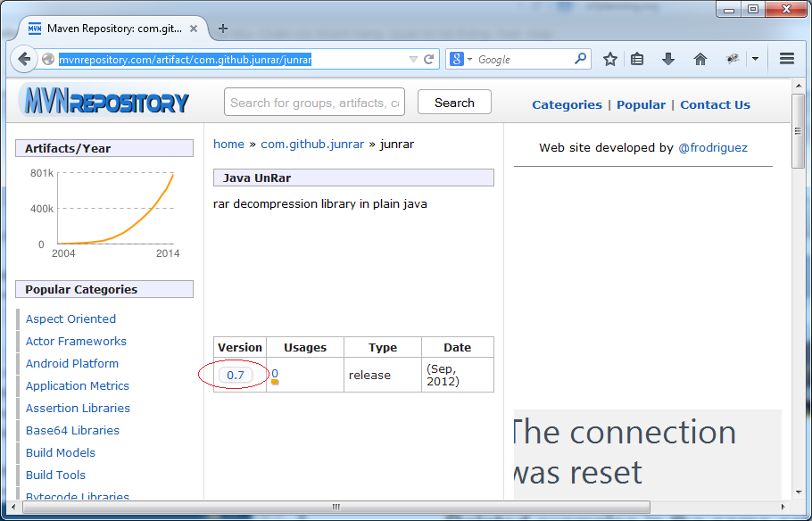Click the horizontal scrollbar right arrow
812x521 pixels.
coord(783,507)
